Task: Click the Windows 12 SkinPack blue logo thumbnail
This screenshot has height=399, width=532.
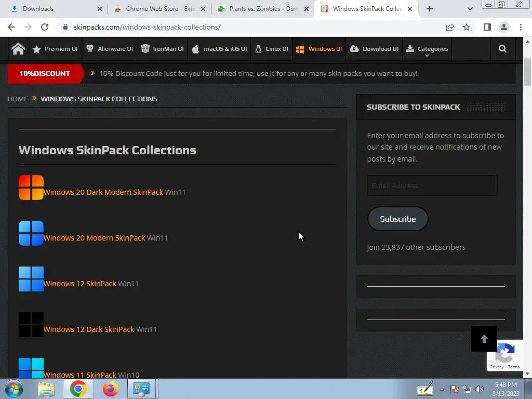Action: pos(31,279)
